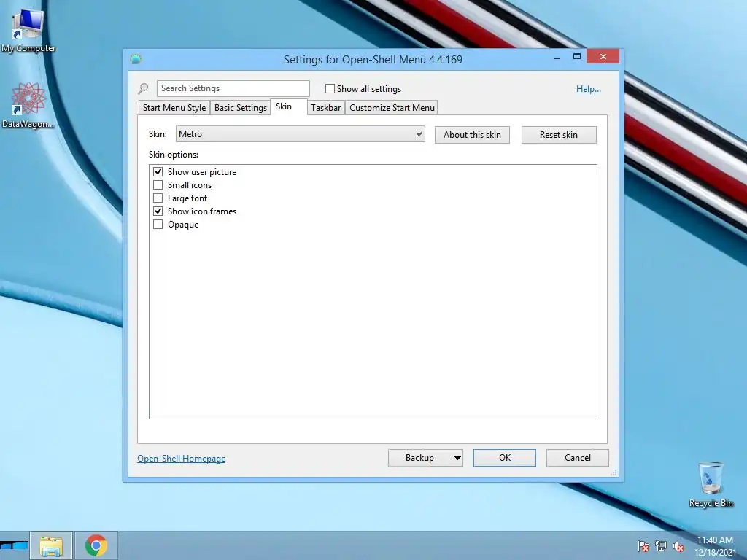The width and height of the screenshot is (747, 560).
Task: Visit the Open-Shell Homepage link
Action: pyautogui.click(x=182, y=459)
